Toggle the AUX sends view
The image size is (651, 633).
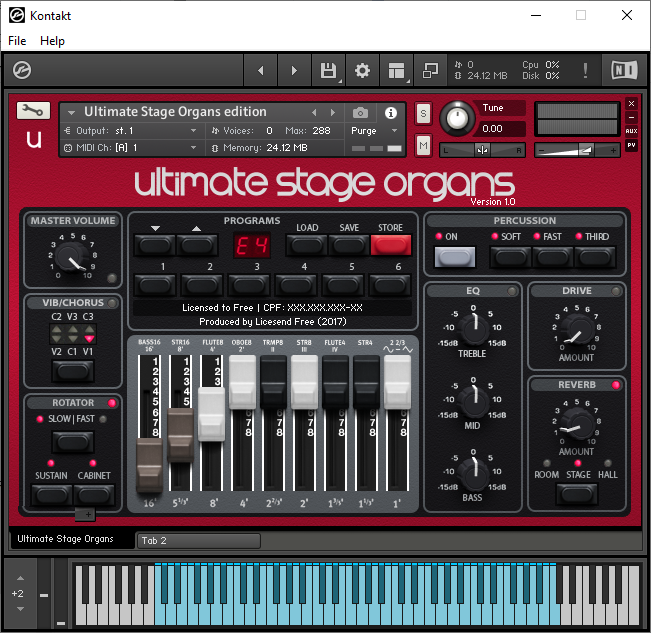point(631,131)
